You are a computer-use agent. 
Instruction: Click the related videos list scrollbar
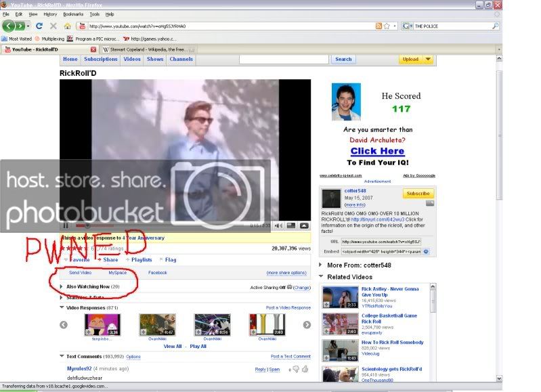[433, 301]
